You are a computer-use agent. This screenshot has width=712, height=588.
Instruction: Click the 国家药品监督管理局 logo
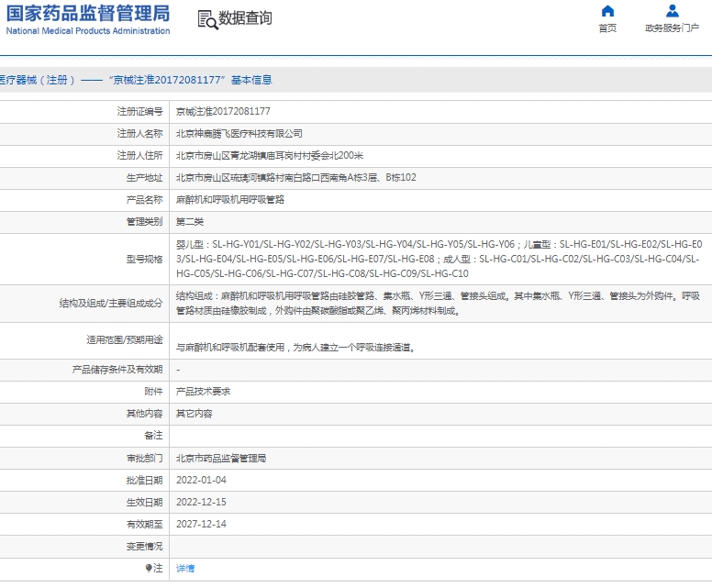click(x=88, y=19)
